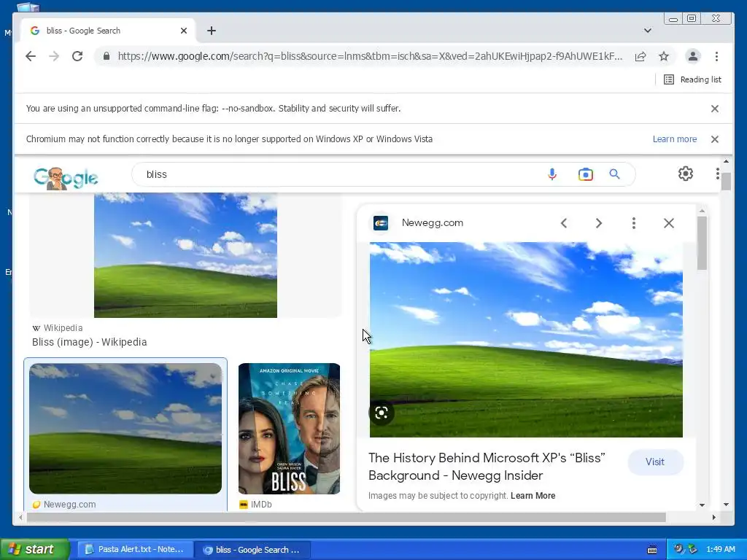Viewport: 747px width, 560px height.
Task: Click the Bliss (image) - Wikipedia title
Action: (90, 342)
